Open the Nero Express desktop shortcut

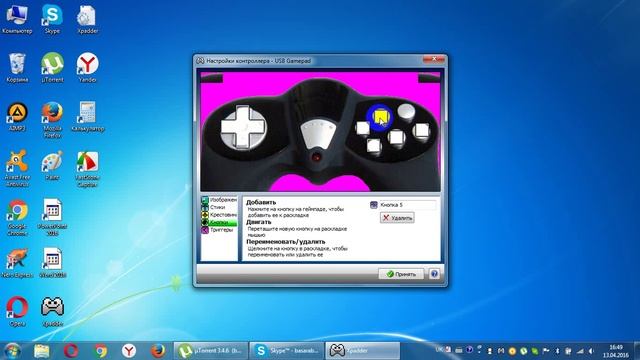[x=17, y=263]
